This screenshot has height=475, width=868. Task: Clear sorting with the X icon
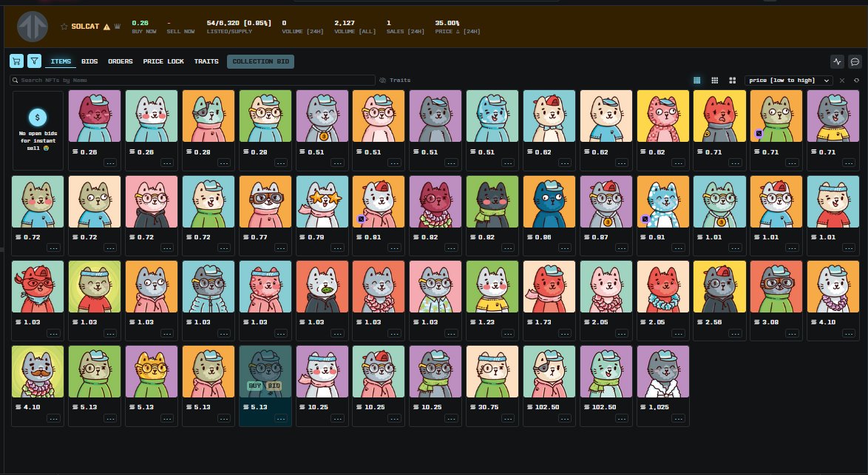pyautogui.click(x=842, y=81)
